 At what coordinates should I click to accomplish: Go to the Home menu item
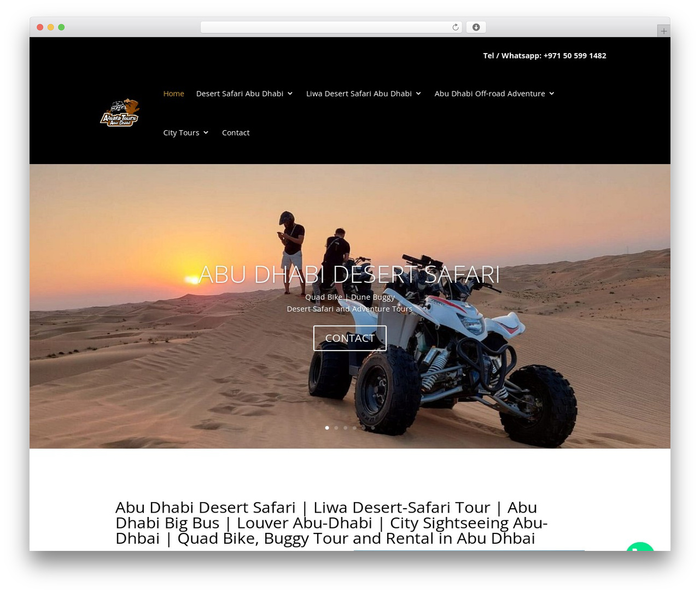coord(173,94)
